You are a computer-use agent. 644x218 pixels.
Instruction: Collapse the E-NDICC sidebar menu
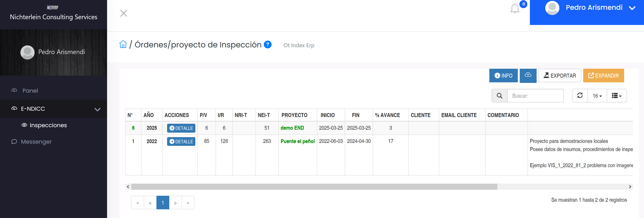[97, 109]
